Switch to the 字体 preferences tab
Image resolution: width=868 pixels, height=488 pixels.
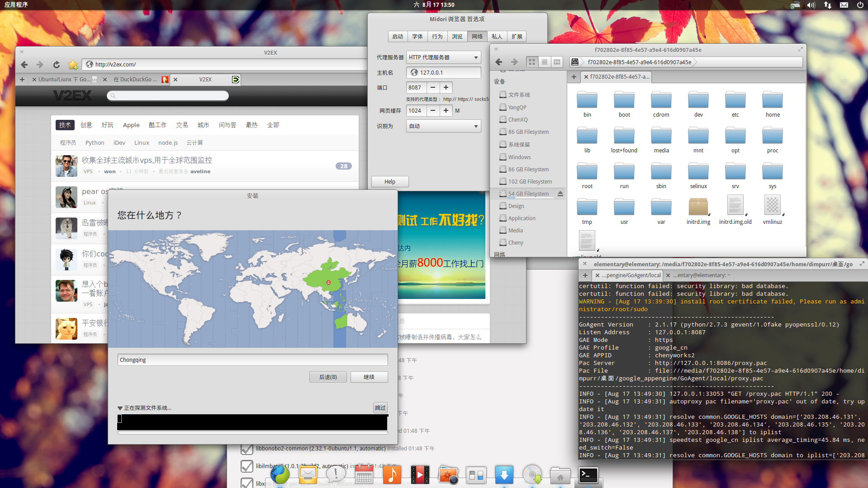(417, 37)
